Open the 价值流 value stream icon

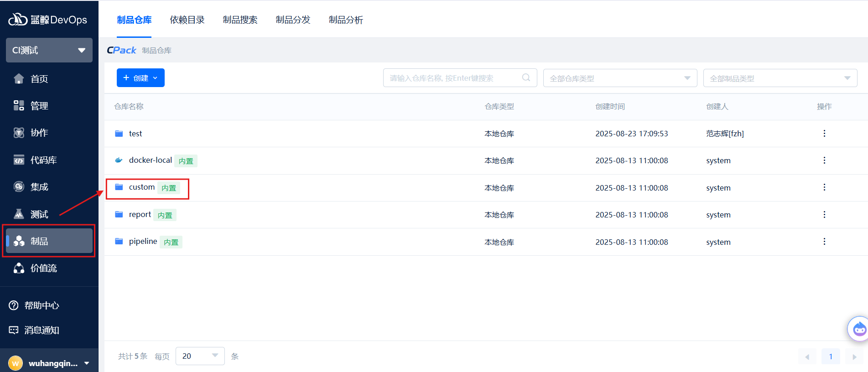(x=19, y=268)
